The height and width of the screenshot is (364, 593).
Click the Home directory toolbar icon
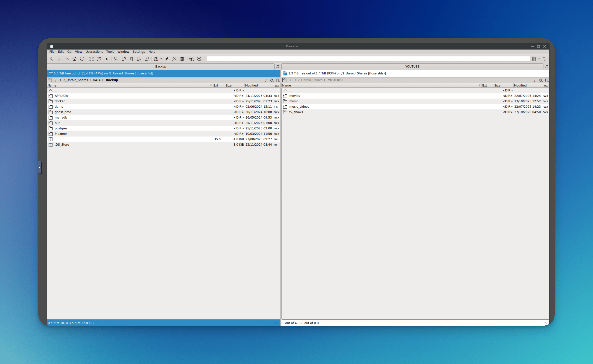74,59
